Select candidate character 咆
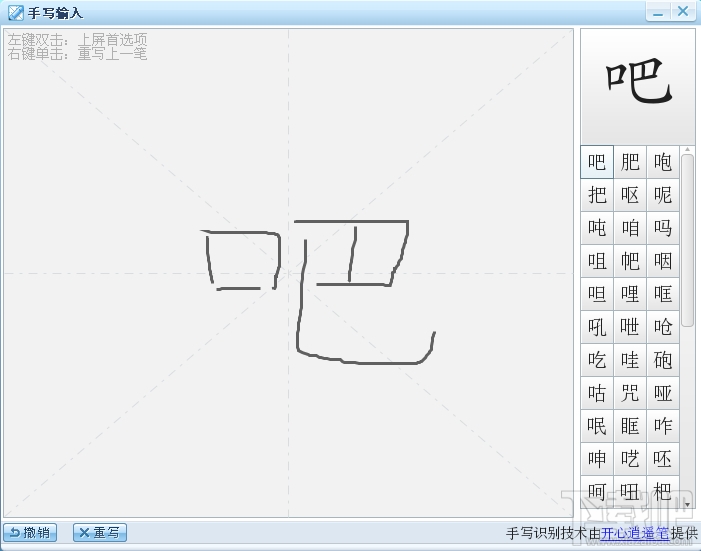 663,162
